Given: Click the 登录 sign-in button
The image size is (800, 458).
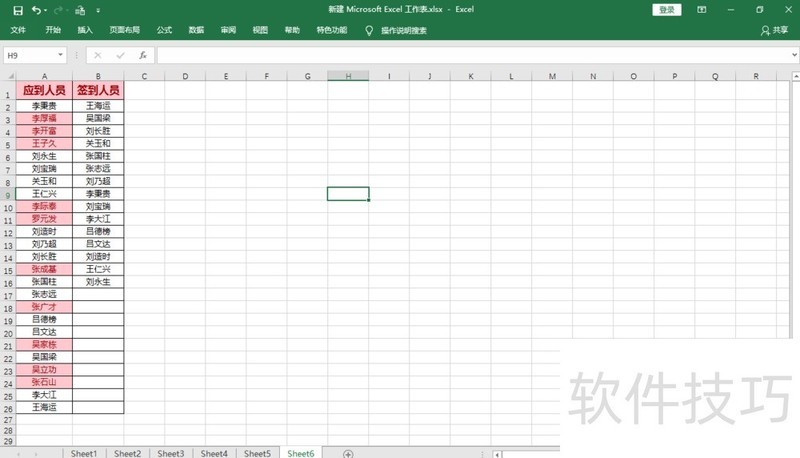Looking at the screenshot, I should pyautogui.click(x=666, y=10).
